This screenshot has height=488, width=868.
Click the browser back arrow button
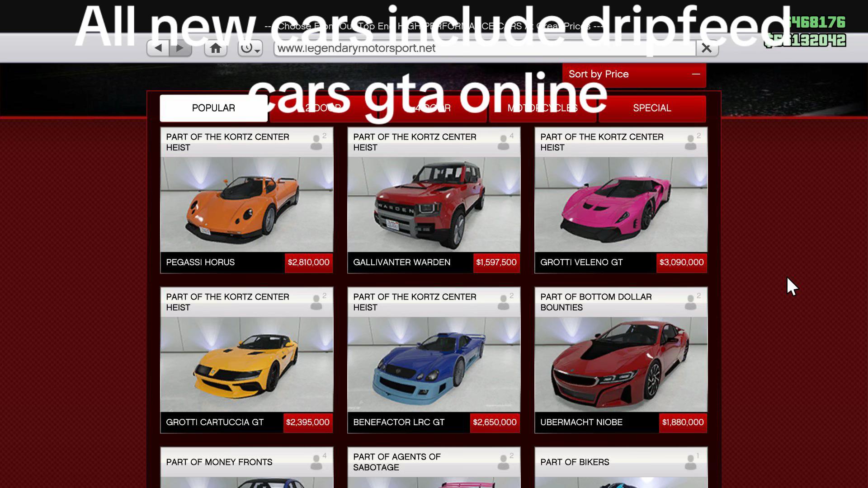[158, 48]
